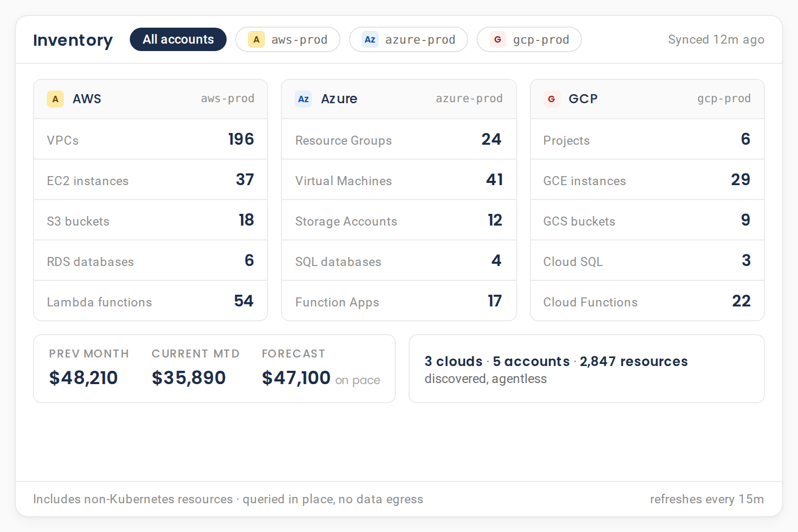Click the AWS card title
The height and width of the screenshot is (532, 798).
pyautogui.click(x=87, y=99)
